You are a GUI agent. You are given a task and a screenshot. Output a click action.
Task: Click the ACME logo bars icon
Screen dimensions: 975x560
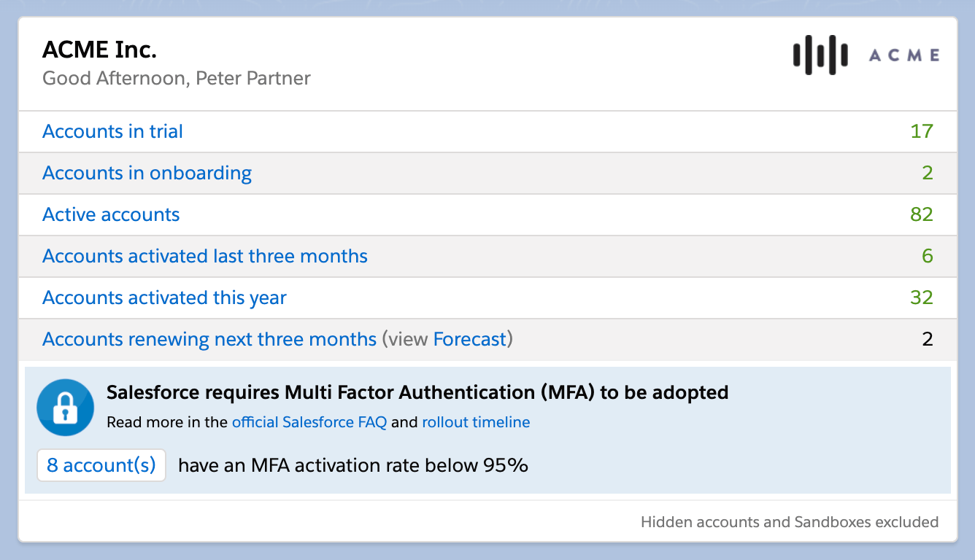820,55
